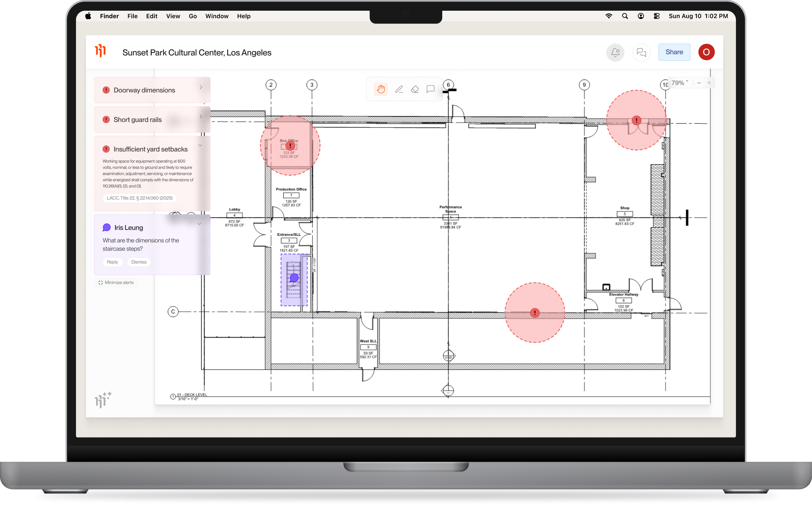Viewport: 812px width, 506px height.
Task: Click Reply on Iris Leung's comment
Action: click(112, 262)
